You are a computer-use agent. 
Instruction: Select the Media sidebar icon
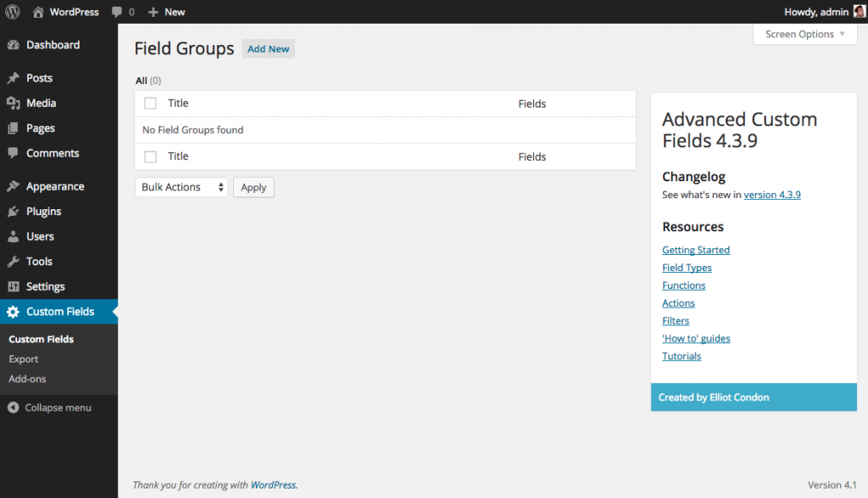pyautogui.click(x=14, y=102)
